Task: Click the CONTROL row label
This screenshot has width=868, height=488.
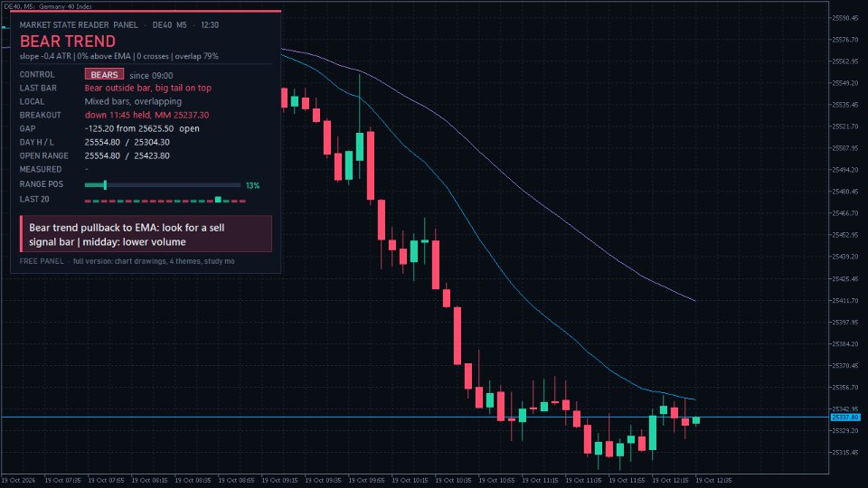Action: coord(37,74)
